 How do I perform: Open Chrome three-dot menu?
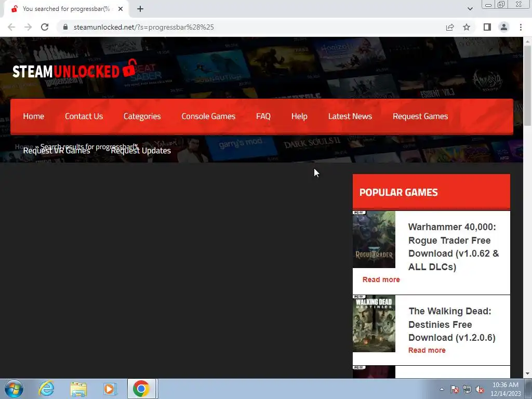[521, 27]
